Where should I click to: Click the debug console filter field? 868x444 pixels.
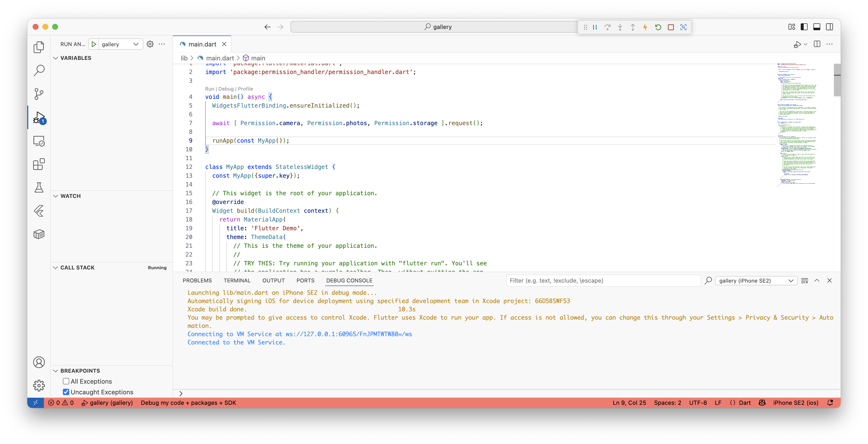(x=603, y=280)
